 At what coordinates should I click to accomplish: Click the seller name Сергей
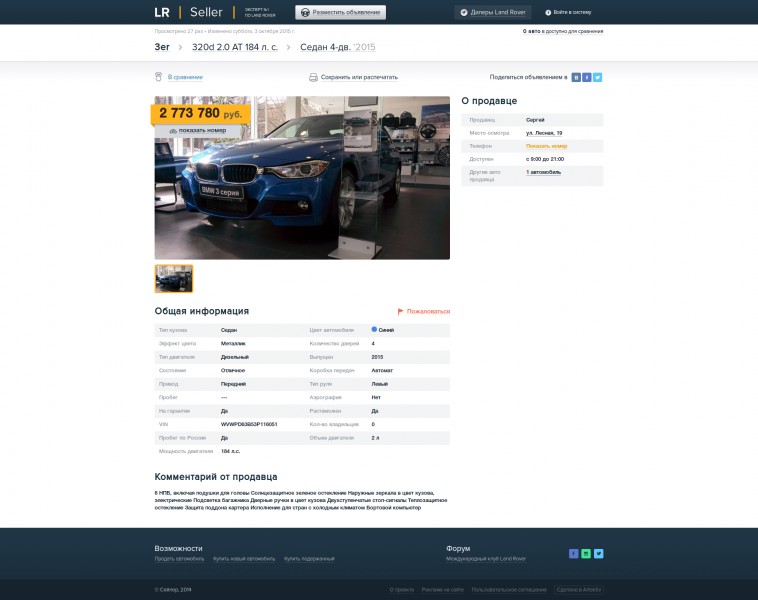pyautogui.click(x=535, y=120)
